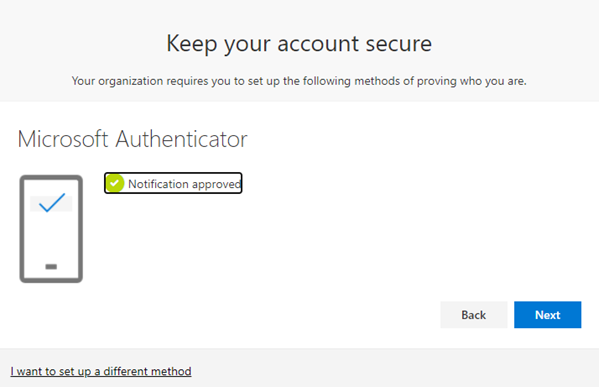Click the words 'different method' in the bottom link

(147, 371)
